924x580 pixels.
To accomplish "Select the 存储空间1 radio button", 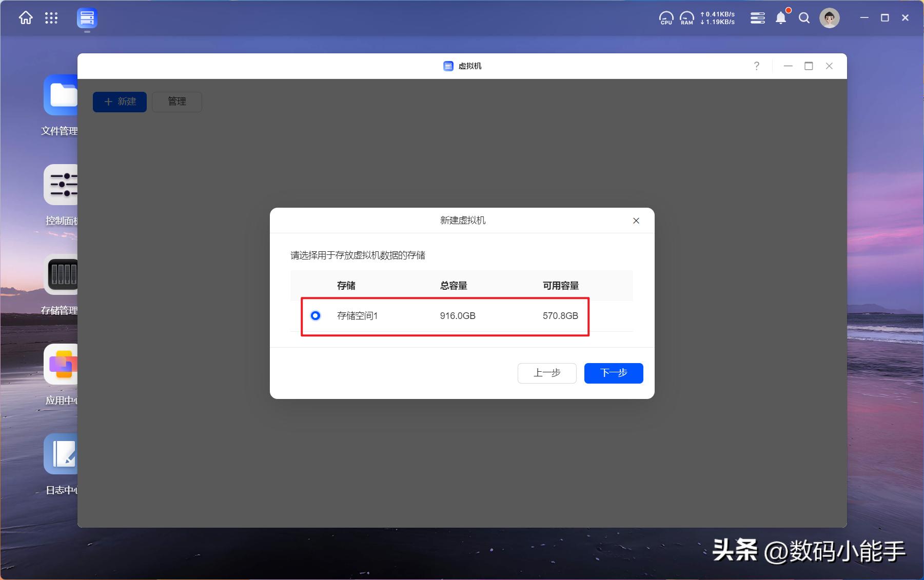I will [316, 316].
